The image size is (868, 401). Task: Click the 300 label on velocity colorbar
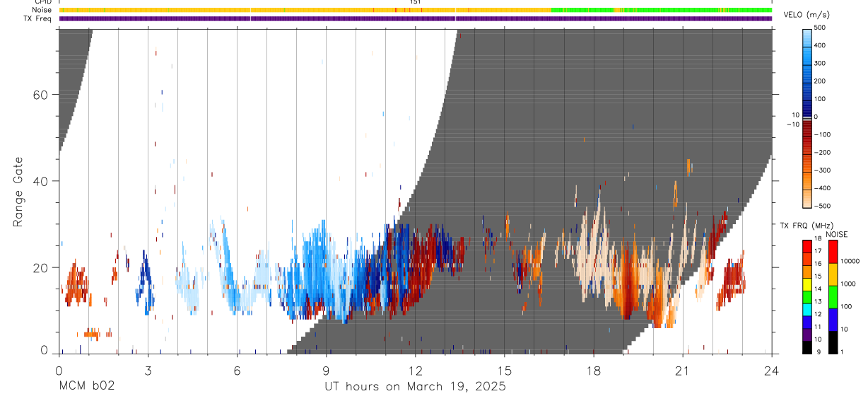pos(821,63)
